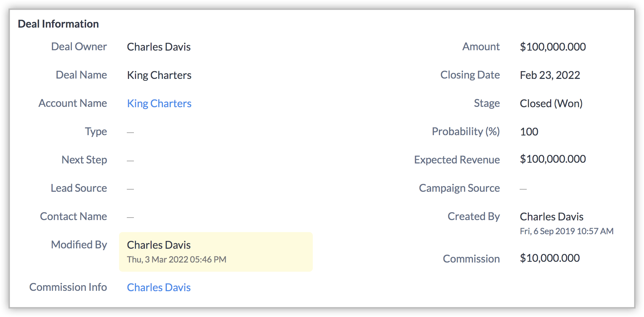The height and width of the screenshot is (317, 644).
Task: Click the empty Next Step field
Action: click(x=130, y=161)
